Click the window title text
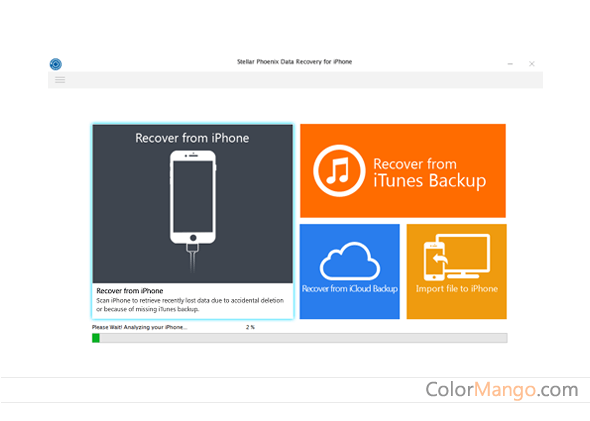 [x=294, y=62]
